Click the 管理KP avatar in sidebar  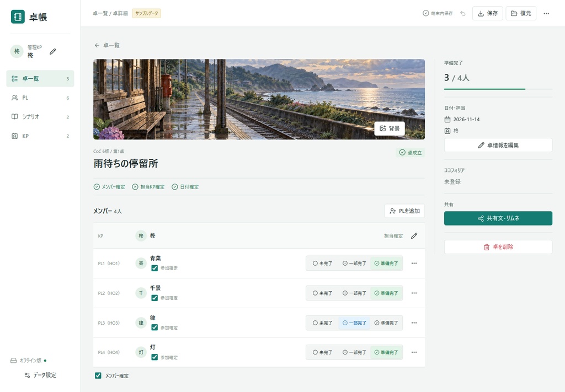click(x=17, y=51)
